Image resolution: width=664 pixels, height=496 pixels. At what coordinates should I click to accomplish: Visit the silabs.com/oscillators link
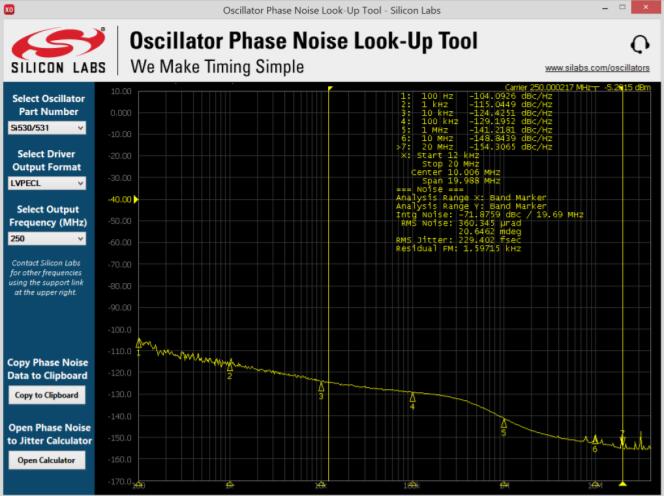[x=597, y=67]
